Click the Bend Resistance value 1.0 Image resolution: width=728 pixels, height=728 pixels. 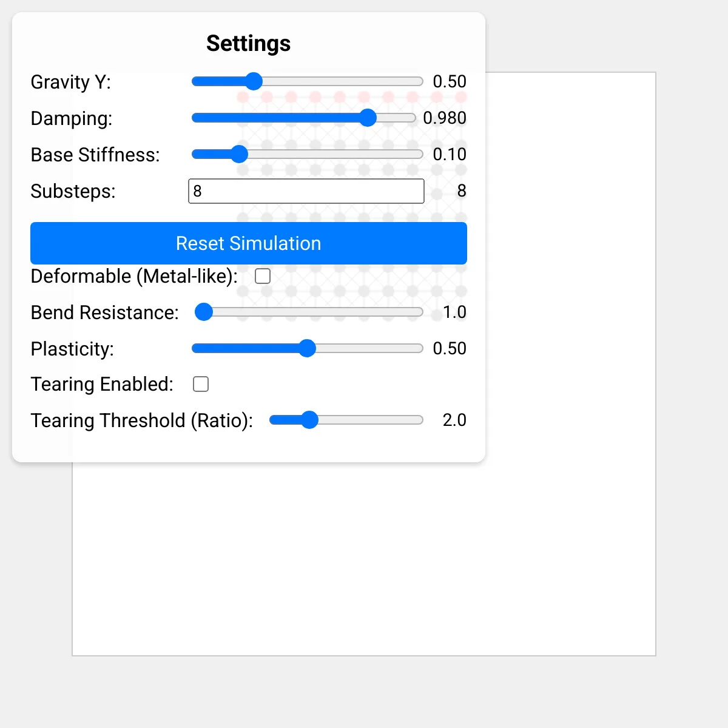[454, 312]
